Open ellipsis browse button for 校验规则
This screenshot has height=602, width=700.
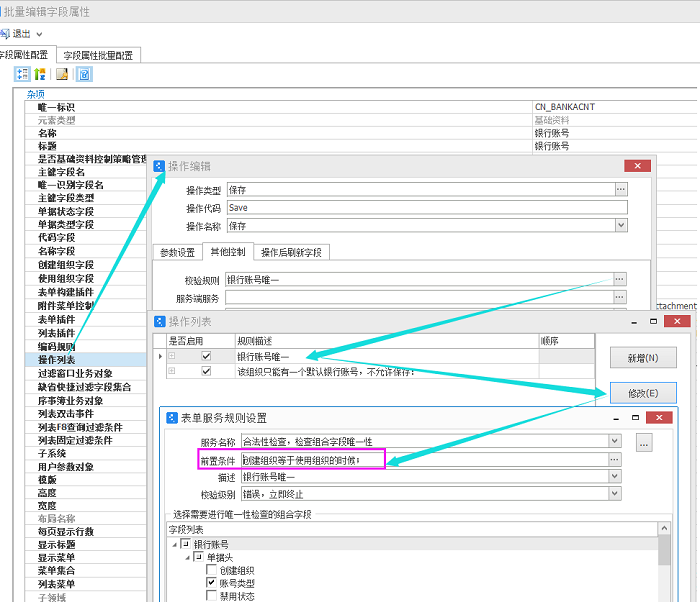tap(620, 279)
